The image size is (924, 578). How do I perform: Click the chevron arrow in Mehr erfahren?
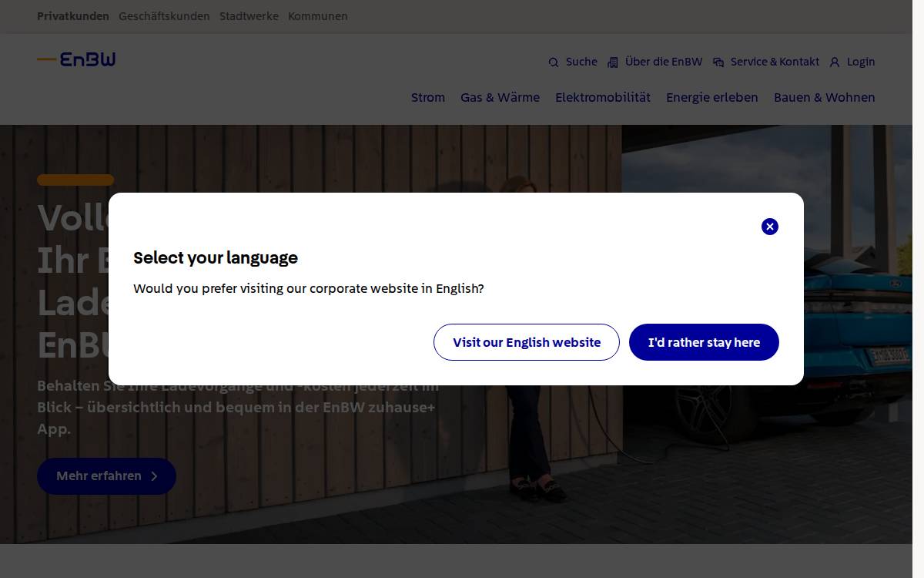[x=154, y=476]
